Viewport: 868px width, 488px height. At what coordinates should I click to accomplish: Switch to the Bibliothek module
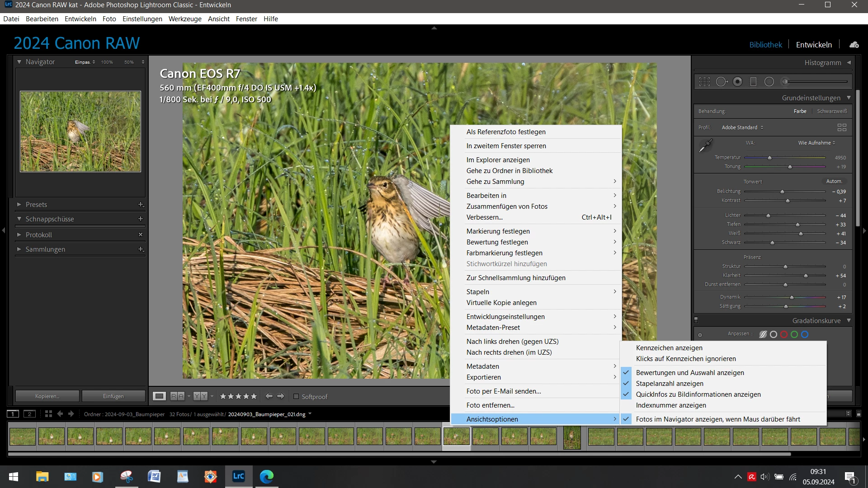[x=765, y=45]
